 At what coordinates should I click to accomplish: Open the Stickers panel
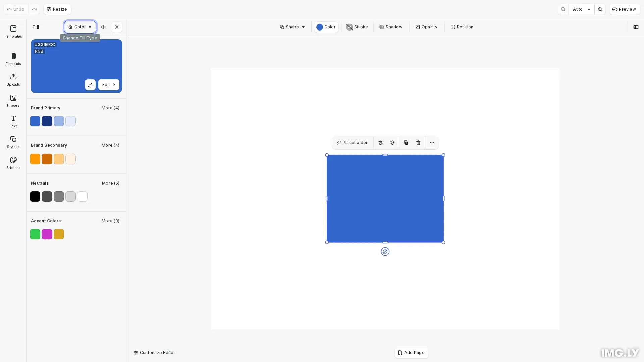13,163
